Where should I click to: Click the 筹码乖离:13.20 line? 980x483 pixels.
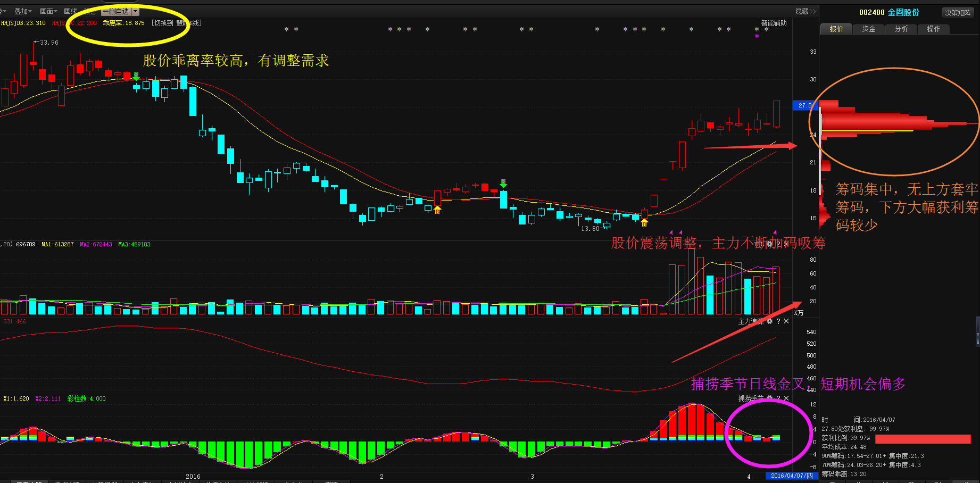click(844, 474)
